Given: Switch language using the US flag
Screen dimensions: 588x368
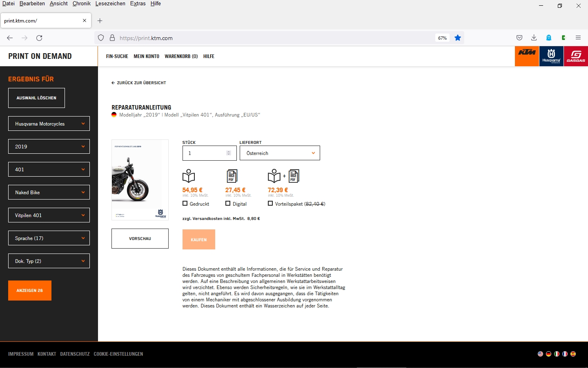Looking at the screenshot, I should (540, 354).
